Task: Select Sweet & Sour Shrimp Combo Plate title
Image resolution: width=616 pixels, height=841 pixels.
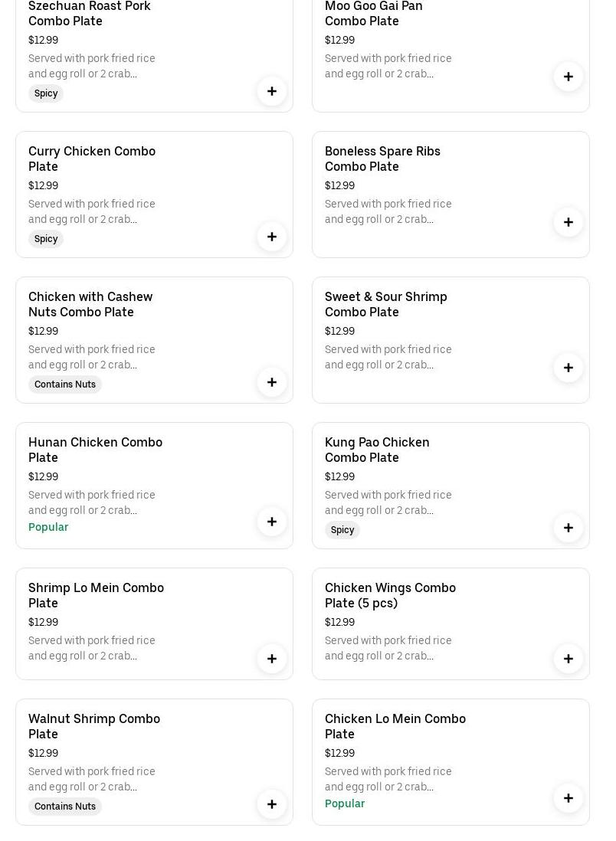Action: [x=385, y=304]
